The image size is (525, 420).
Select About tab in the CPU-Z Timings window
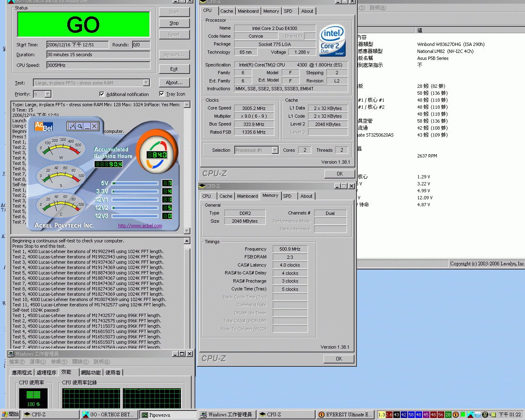click(x=306, y=196)
